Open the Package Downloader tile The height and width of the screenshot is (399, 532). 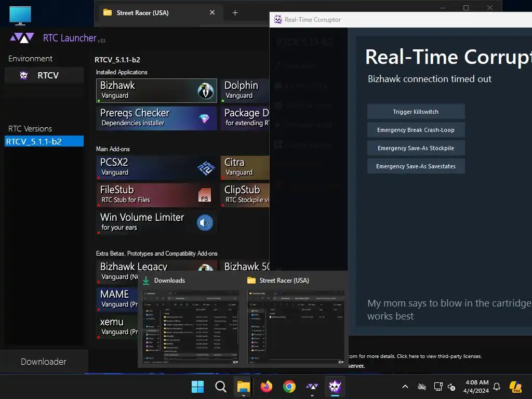click(245, 118)
